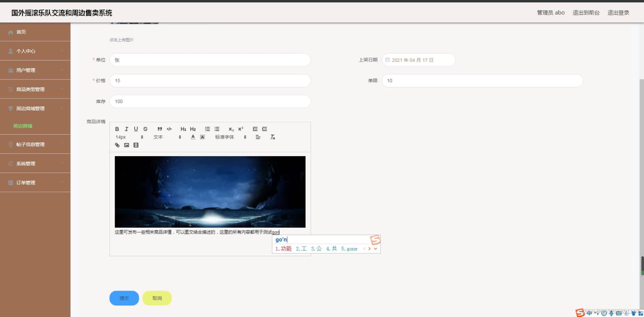Viewport: 644px width, 317px height.
Task: Insert a code block in editor
Action: coord(169,129)
